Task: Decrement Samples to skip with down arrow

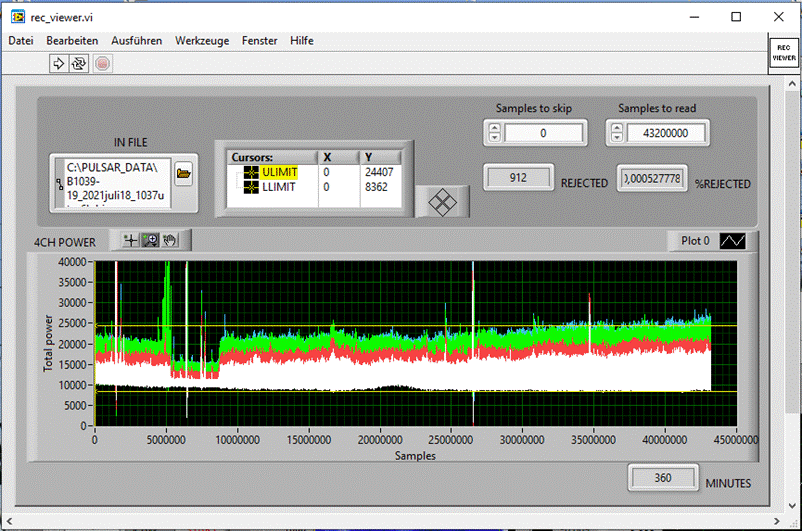Action: (495, 138)
